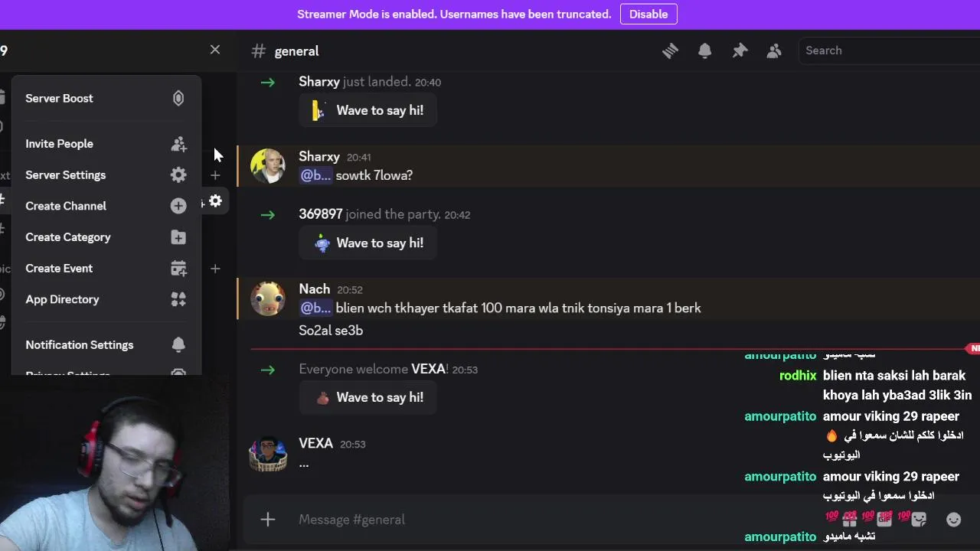Open pinned messages with the pin icon

coord(740,51)
